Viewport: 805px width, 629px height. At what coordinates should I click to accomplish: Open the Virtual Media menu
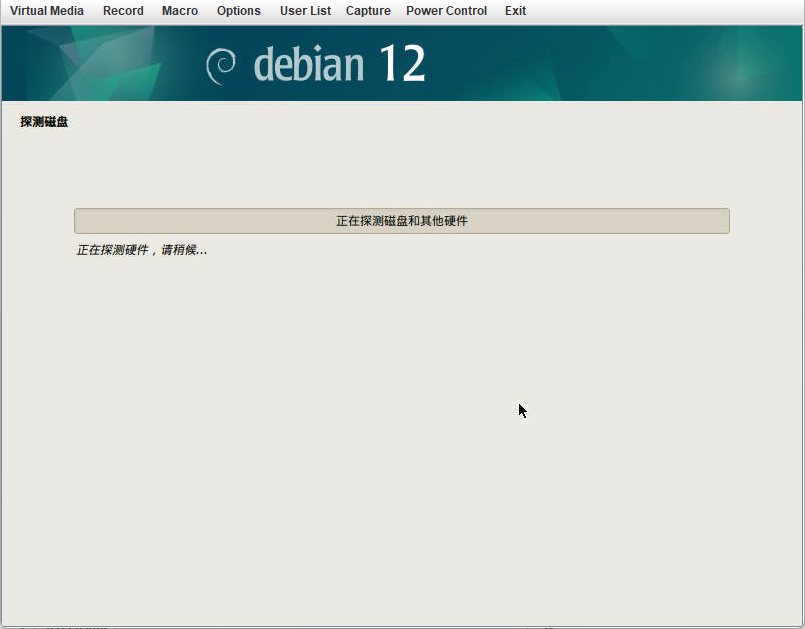tap(47, 11)
